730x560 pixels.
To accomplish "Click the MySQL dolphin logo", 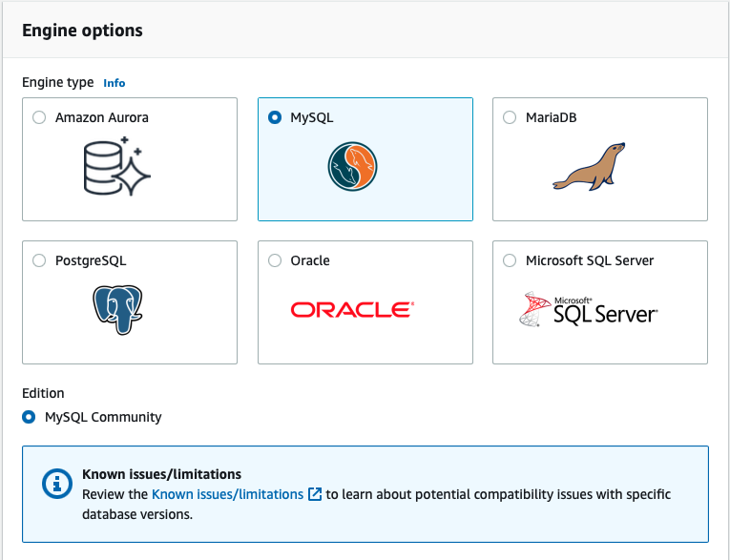I will pyautogui.click(x=352, y=167).
